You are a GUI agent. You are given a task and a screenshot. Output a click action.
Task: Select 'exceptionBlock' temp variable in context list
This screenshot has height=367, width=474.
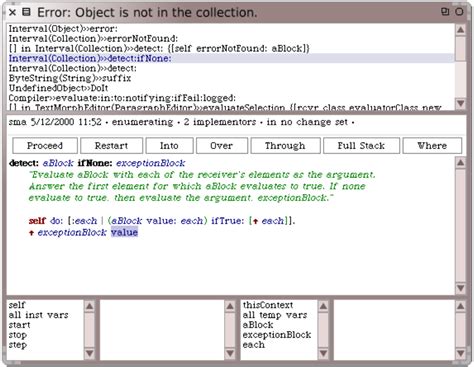[x=279, y=335]
